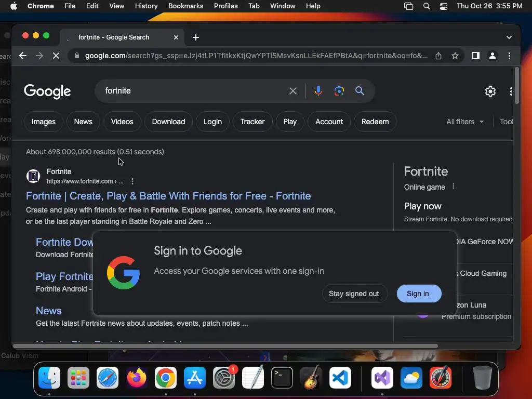
Task: Expand the All filters dropdown
Action: pyautogui.click(x=465, y=122)
